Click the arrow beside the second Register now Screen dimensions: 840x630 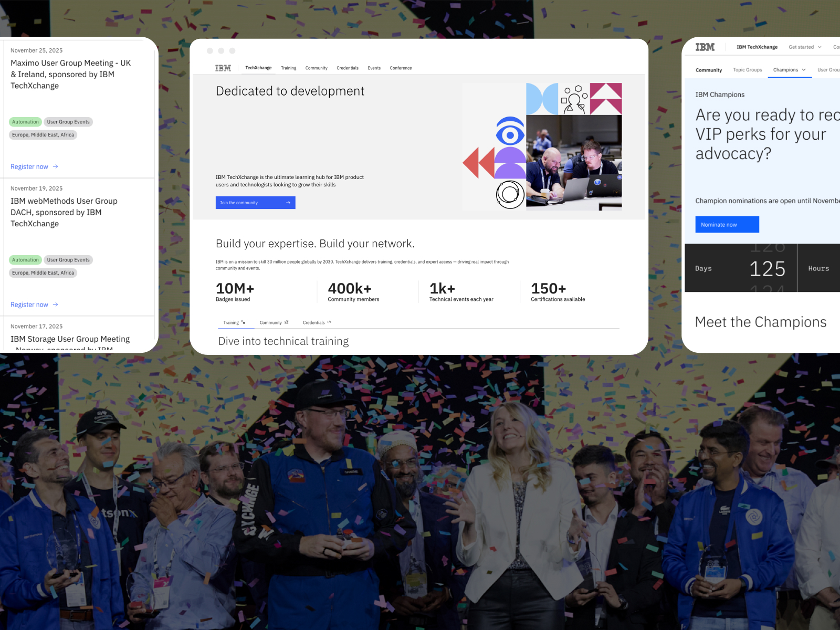coord(56,304)
